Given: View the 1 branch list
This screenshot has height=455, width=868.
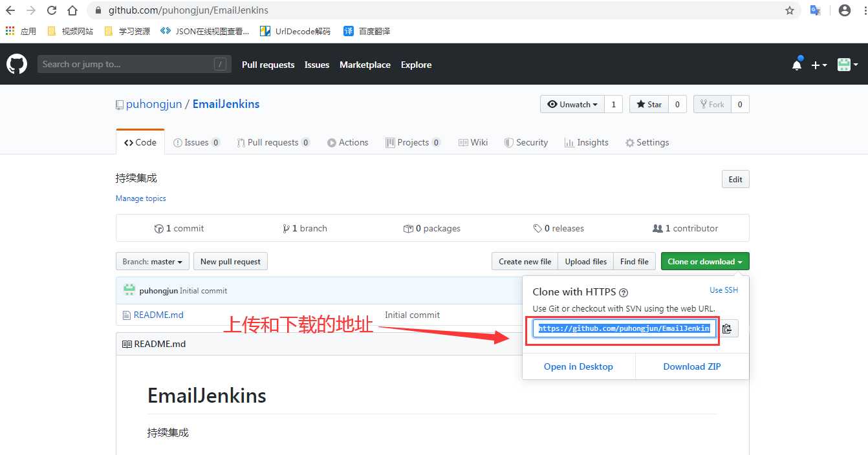Looking at the screenshot, I should 305,228.
